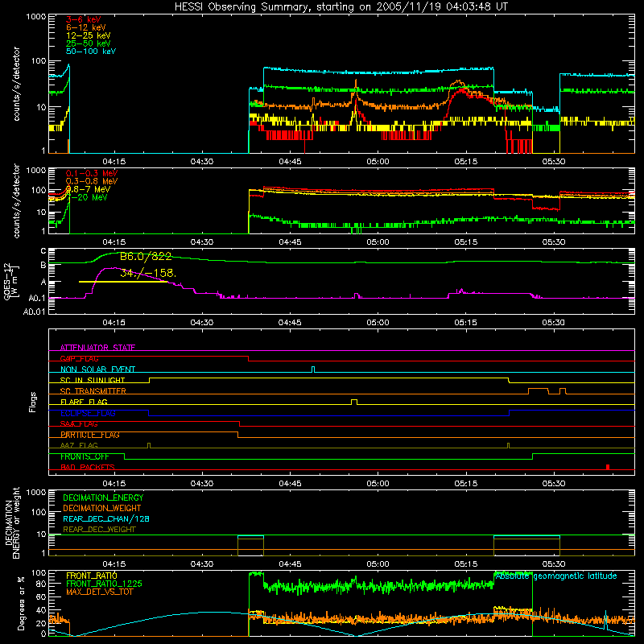Select the PARTICLE_FLAG label
644x644 pixels.
90,435
